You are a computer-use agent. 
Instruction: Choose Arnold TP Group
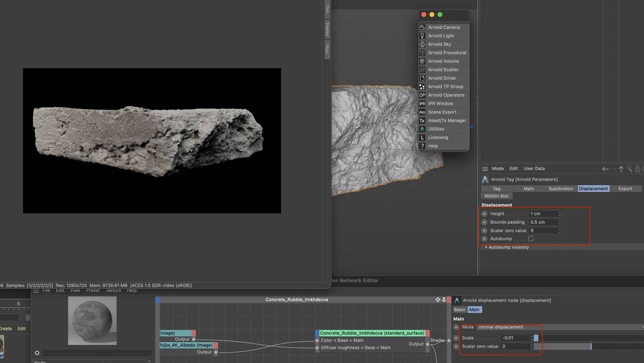(x=444, y=86)
